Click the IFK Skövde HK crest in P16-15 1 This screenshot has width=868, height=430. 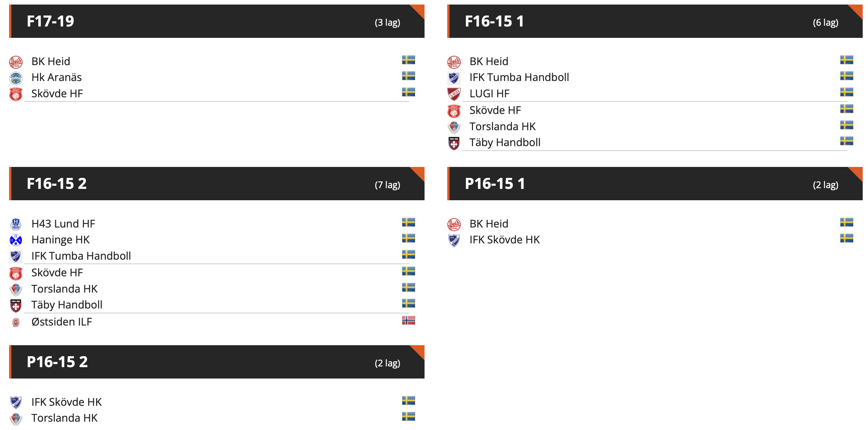click(454, 240)
